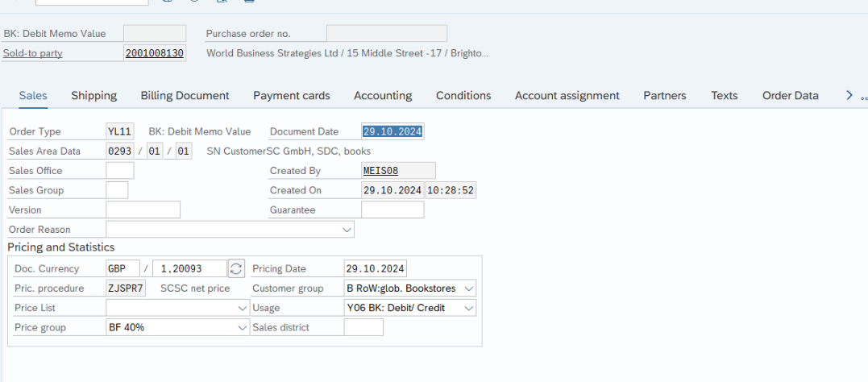Click the Doc. Currency field GBP
This screenshot has width=868, height=382.
tap(123, 268)
